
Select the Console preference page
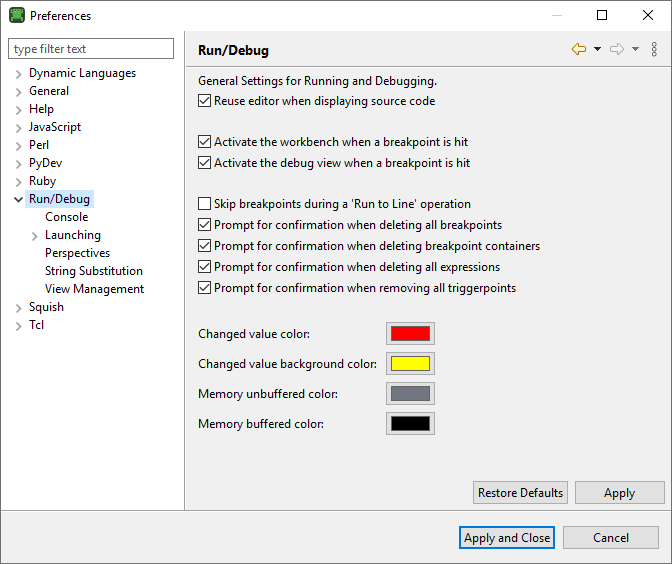[x=66, y=217]
